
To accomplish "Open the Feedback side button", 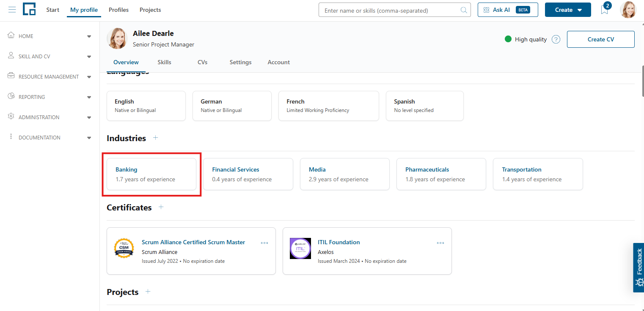I will pos(638,267).
